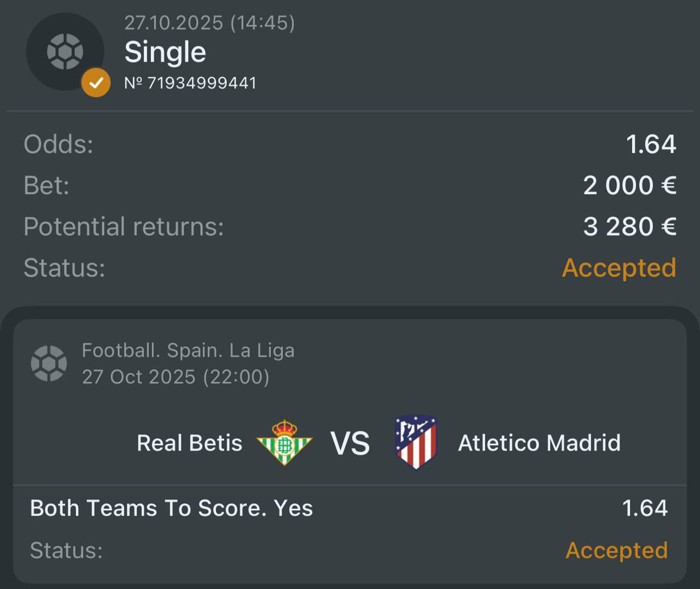Click the top Accepted status
The width and height of the screenshot is (700, 589).
pyautogui.click(x=619, y=268)
